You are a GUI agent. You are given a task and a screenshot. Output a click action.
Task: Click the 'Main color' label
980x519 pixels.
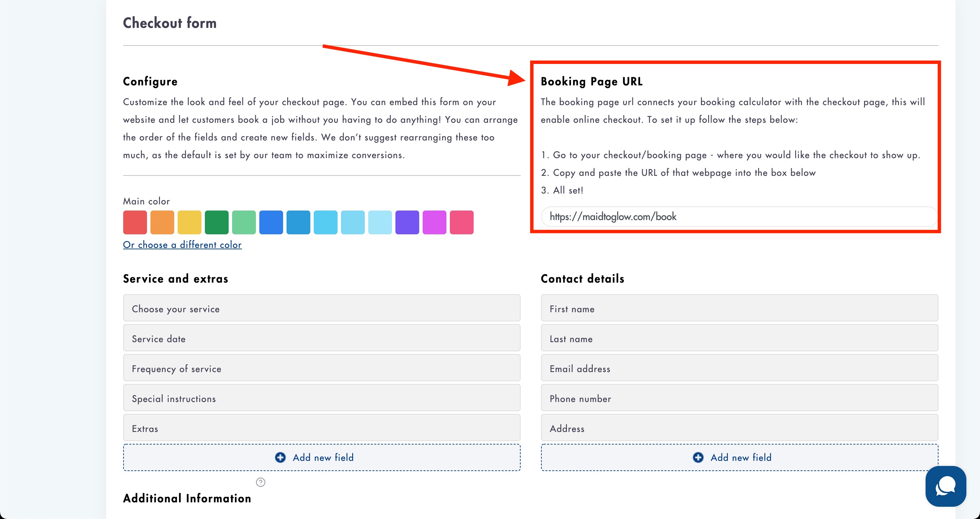[x=146, y=201]
